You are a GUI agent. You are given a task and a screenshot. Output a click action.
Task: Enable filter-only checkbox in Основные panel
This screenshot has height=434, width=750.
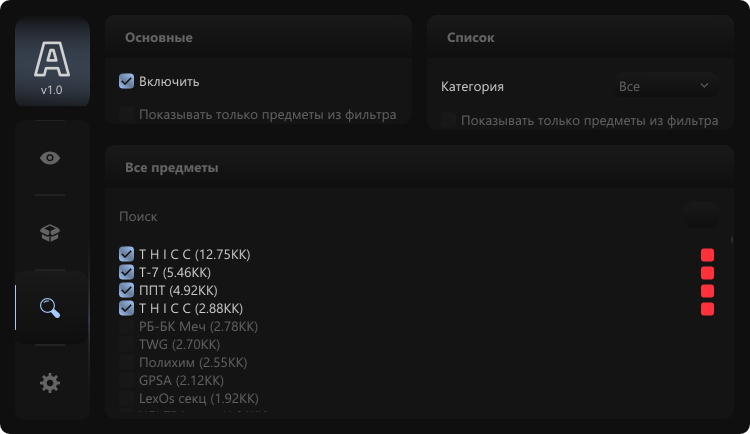coord(126,114)
